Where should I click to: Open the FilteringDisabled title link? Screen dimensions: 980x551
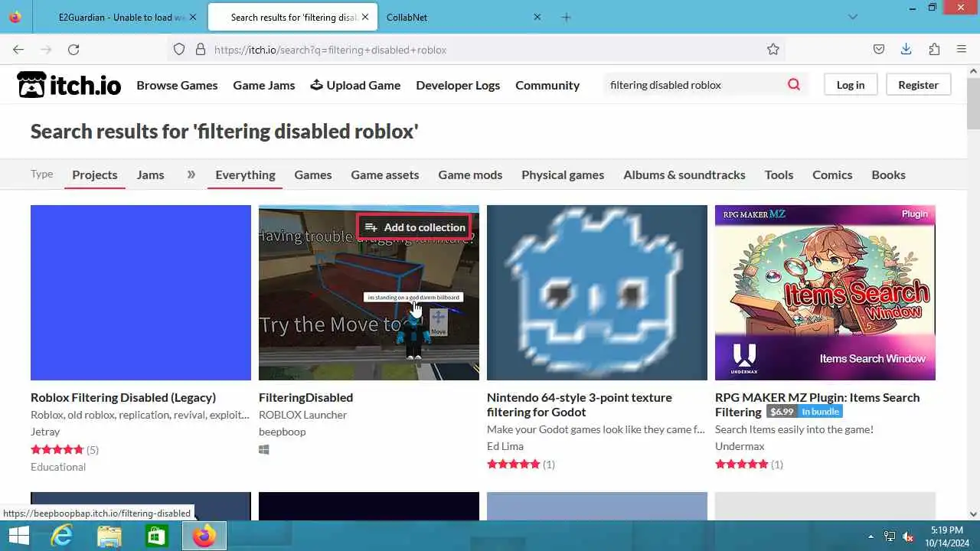point(305,397)
